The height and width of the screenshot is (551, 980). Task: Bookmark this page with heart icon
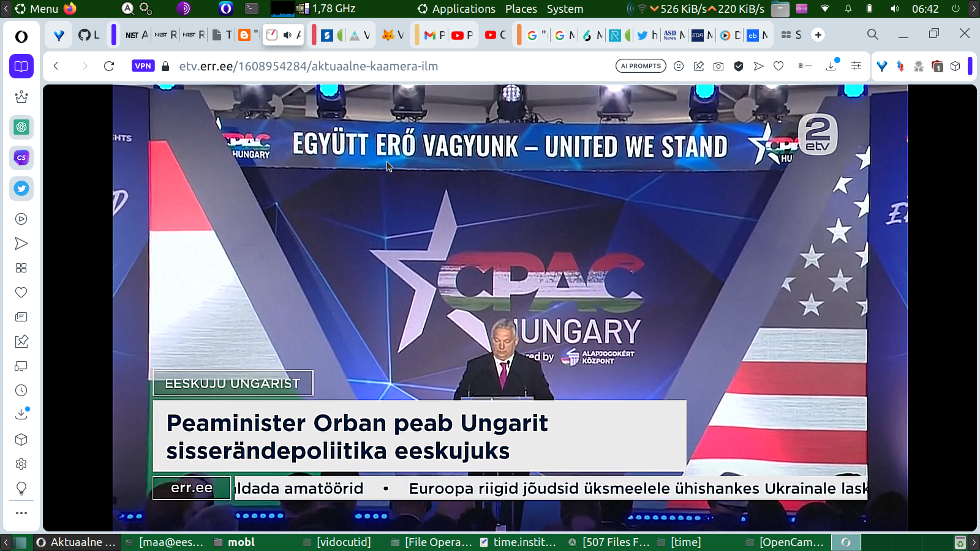point(778,66)
